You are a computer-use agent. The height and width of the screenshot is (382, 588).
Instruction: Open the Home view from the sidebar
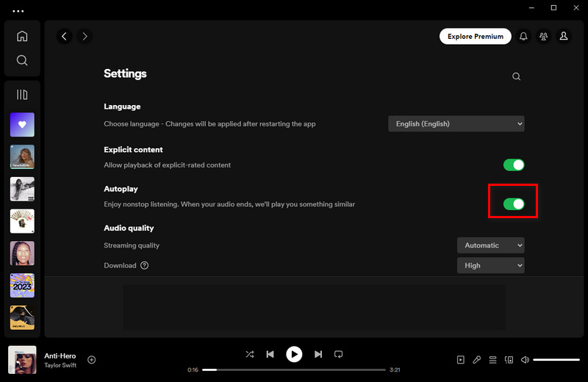pyautogui.click(x=22, y=36)
